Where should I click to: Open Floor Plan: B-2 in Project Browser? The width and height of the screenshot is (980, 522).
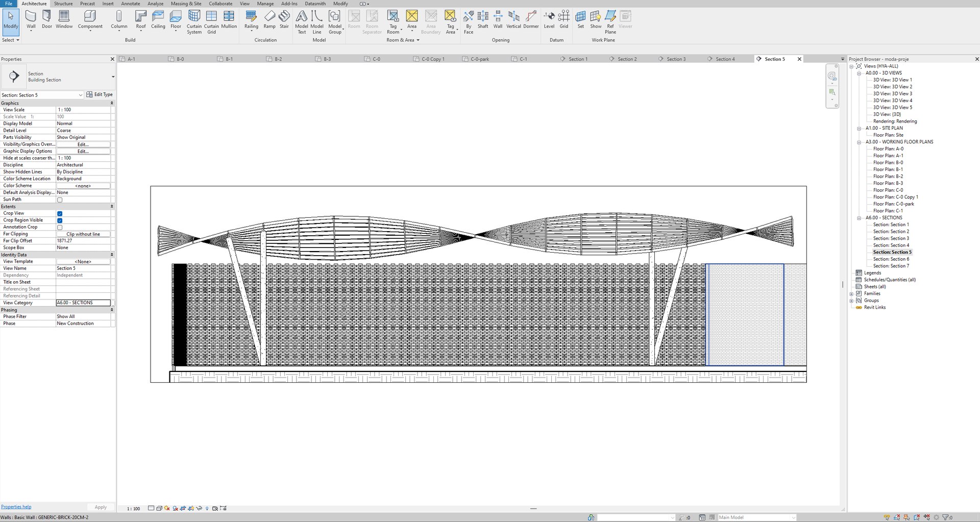pos(888,177)
